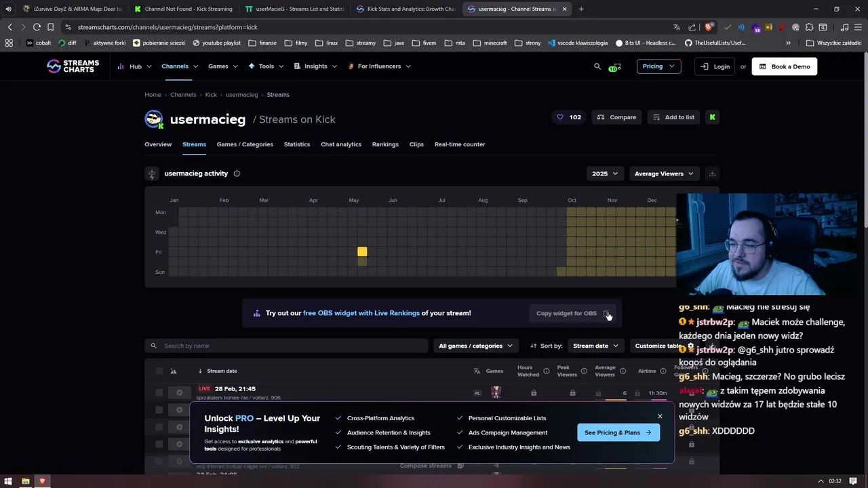The width and height of the screenshot is (868, 488).
Task: Click the green Kick platform icon
Action: [x=712, y=117]
